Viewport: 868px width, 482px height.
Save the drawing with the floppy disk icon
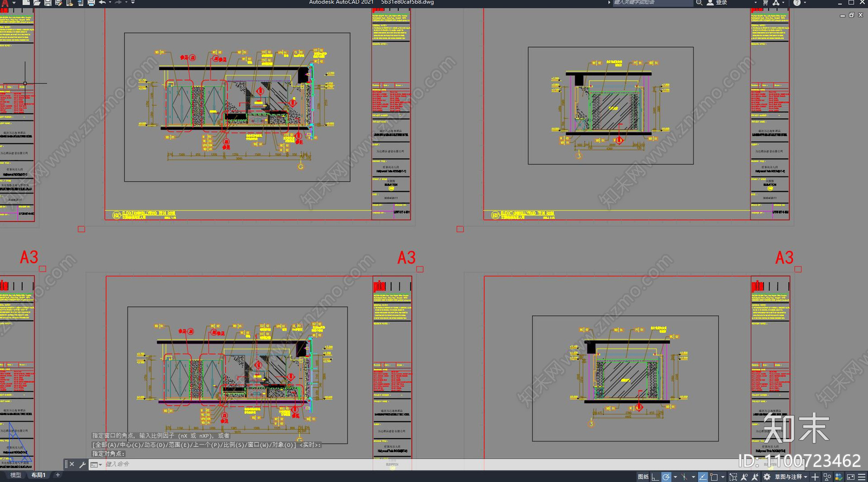pos(48,3)
